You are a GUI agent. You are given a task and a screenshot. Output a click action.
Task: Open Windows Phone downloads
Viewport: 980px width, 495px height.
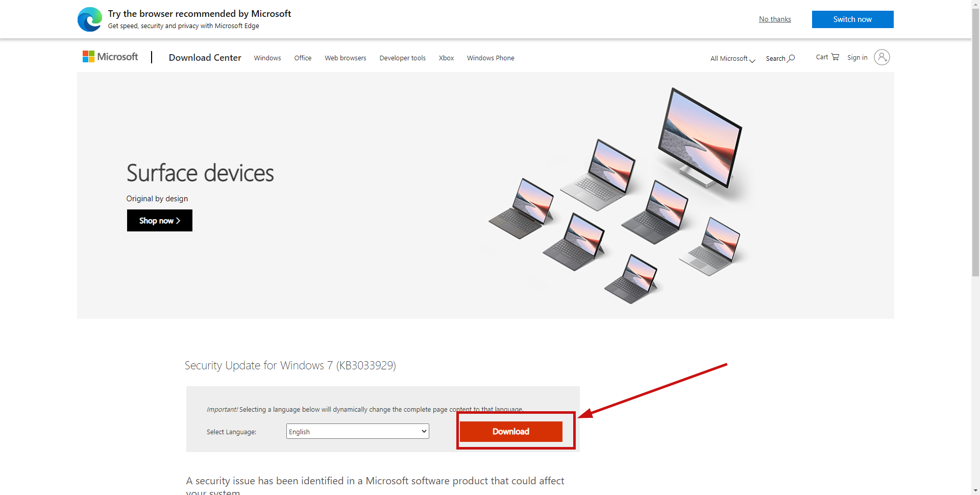pyautogui.click(x=491, y=58)
